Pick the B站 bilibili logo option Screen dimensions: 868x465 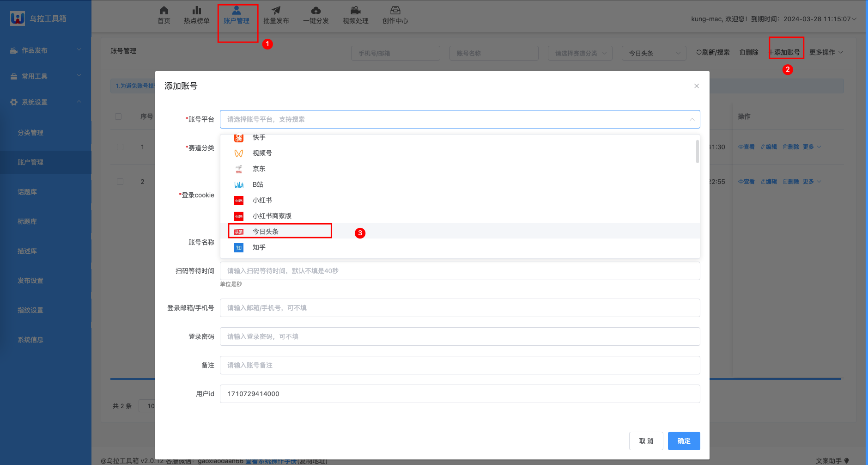point(239,185)
